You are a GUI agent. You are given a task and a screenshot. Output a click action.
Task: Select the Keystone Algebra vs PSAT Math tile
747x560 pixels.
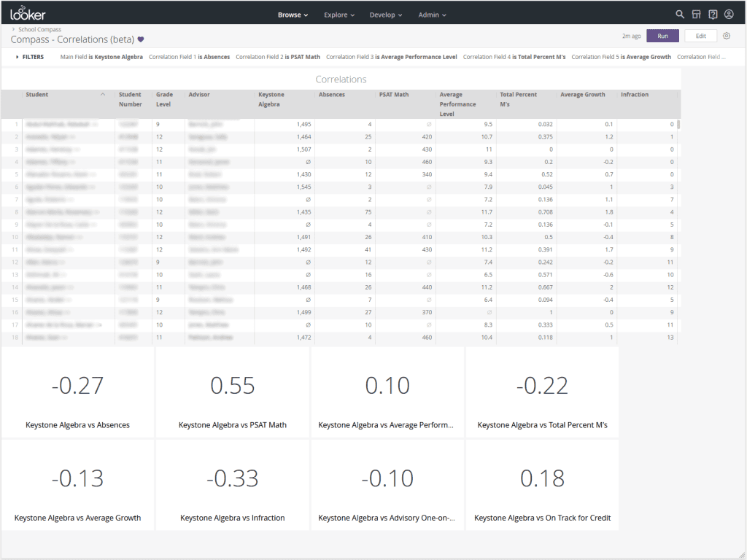[233, 394]
